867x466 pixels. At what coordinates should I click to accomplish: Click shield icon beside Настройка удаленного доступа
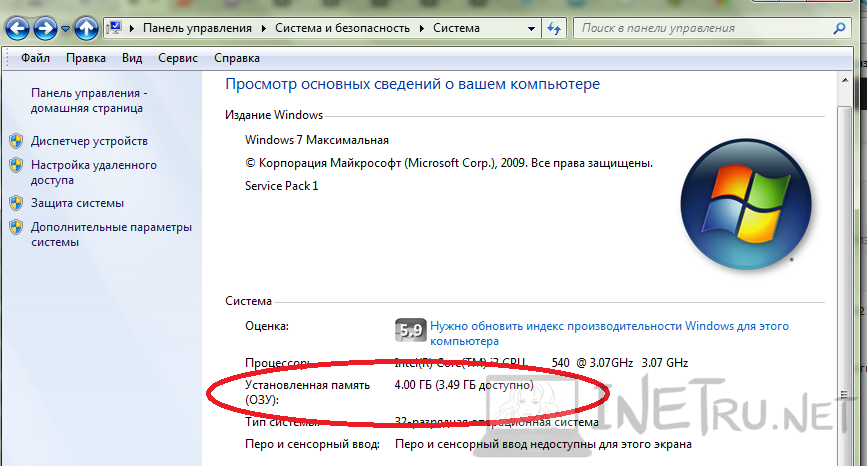click(16, 165)
